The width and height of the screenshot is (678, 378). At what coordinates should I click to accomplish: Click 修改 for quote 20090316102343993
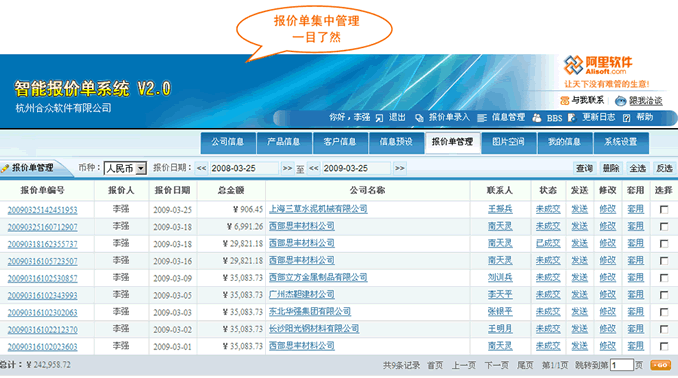(x=608, y=295)
